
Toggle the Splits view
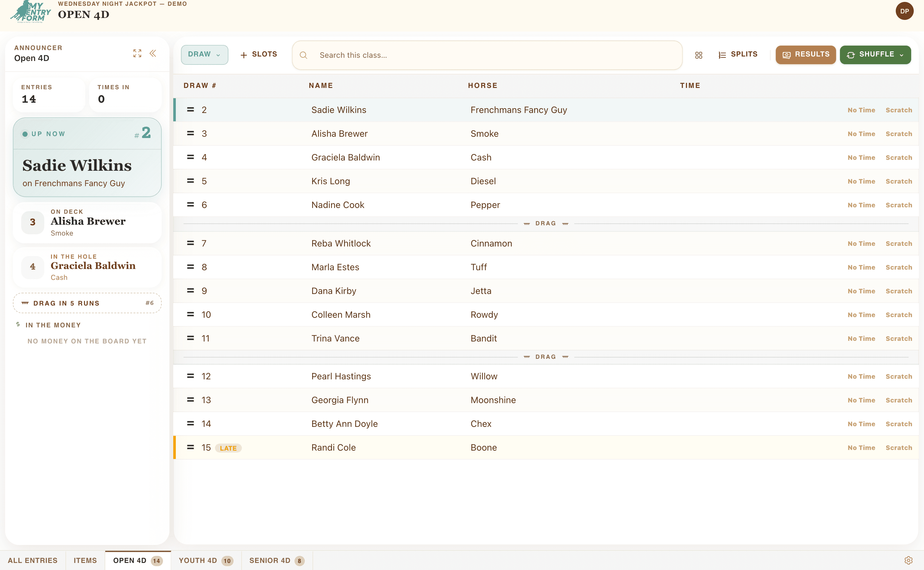(x=738, y=54)
